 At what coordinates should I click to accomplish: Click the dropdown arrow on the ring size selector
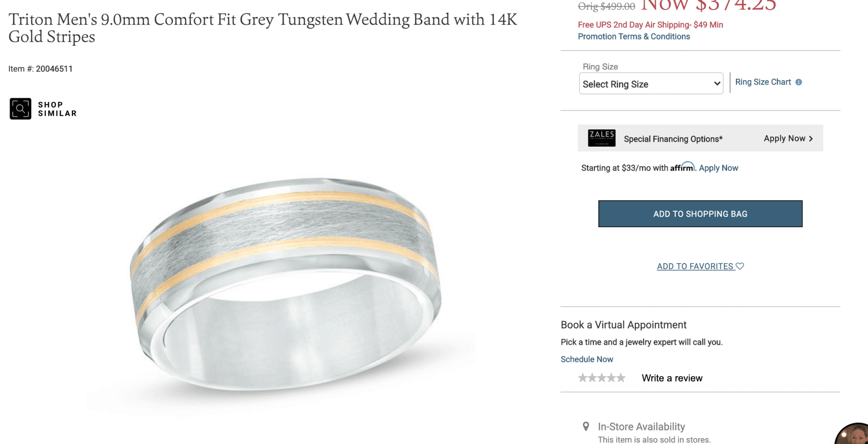[717, 84]
